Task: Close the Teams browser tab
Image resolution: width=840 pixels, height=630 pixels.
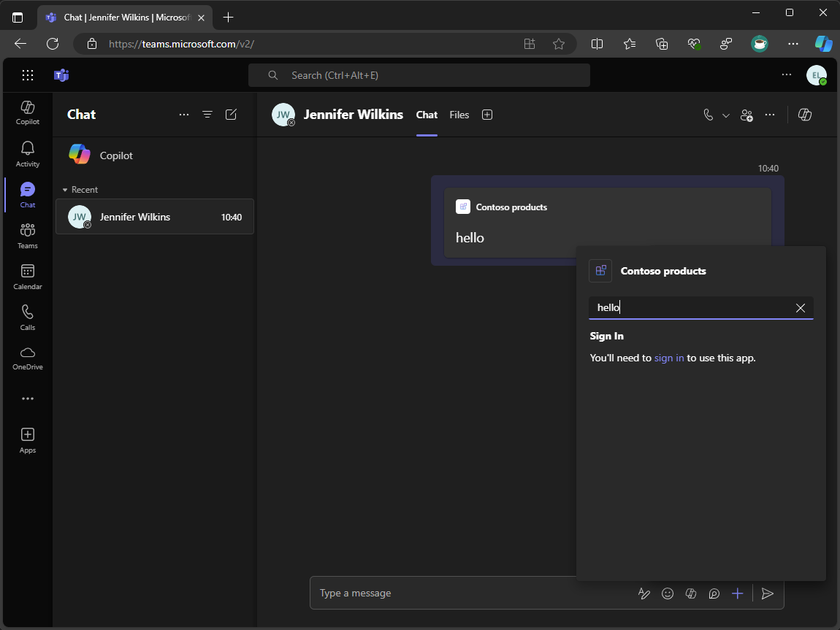Action: [202, 18]
